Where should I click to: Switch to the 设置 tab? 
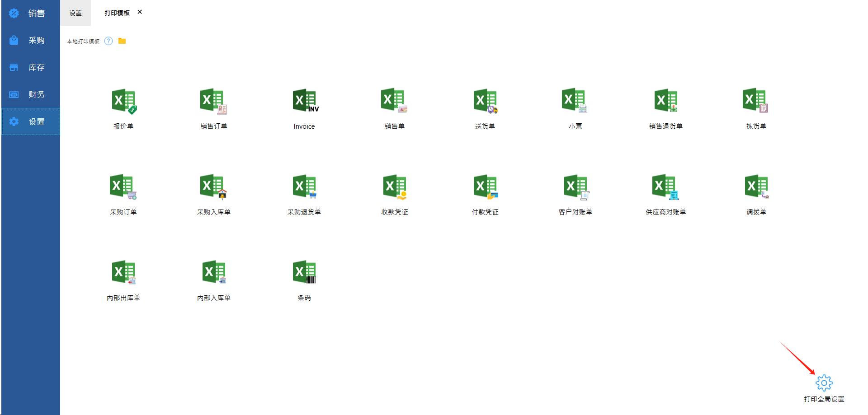[x=75, y=13]
